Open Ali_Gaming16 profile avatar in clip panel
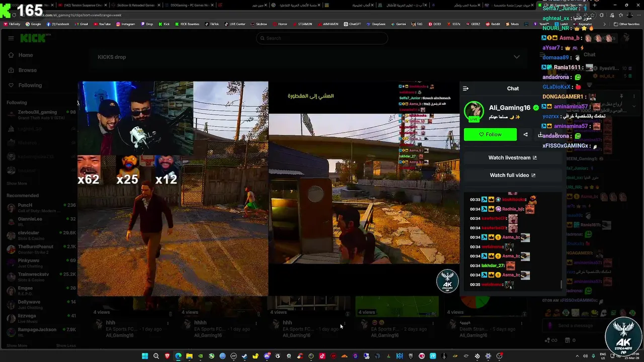Viewport: 644px width, 362px height. tap(473, 111)
